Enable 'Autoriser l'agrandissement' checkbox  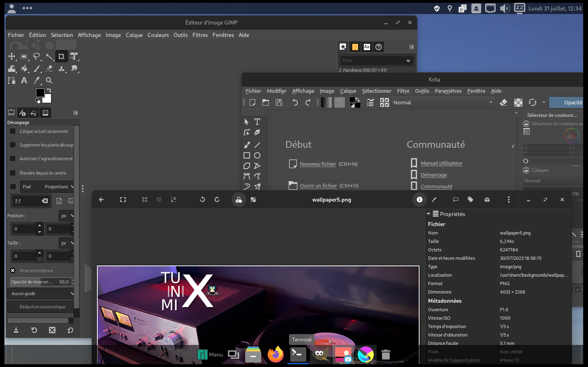pyautogui.click(x=13, y=159)
